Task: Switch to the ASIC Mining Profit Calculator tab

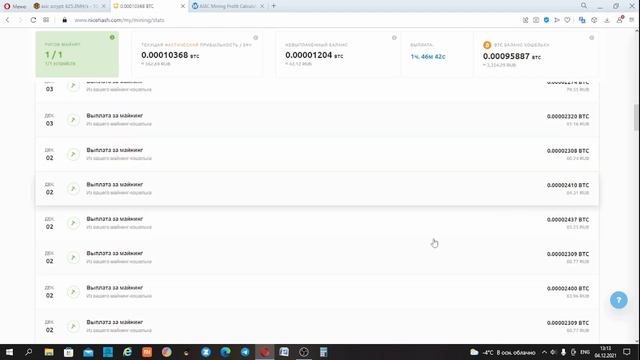Action: pyautogui.click(x=227, y=6)
